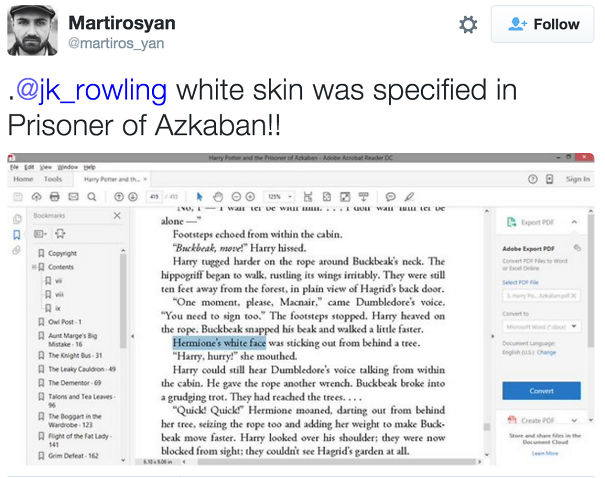Click the Select PDF File link

tap(520, 282)
